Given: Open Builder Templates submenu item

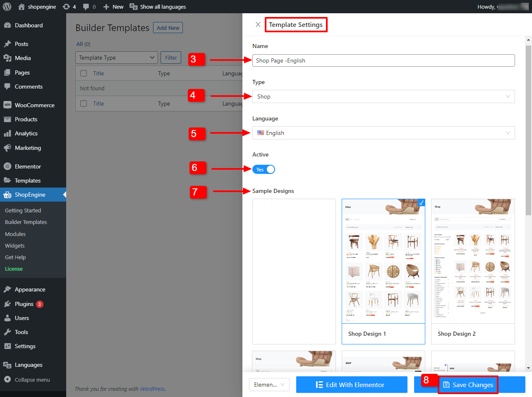Looking at the screenshot, I should click(x=26, y=222).
